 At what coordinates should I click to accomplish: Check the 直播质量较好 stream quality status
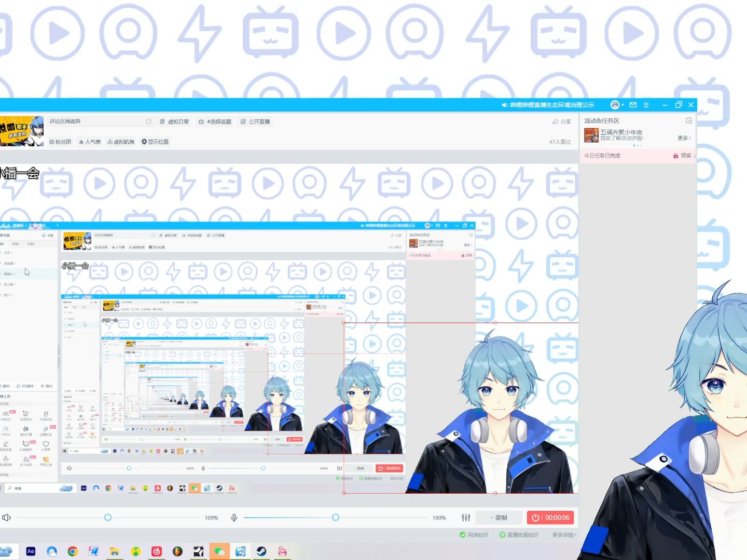pos(519,535)
